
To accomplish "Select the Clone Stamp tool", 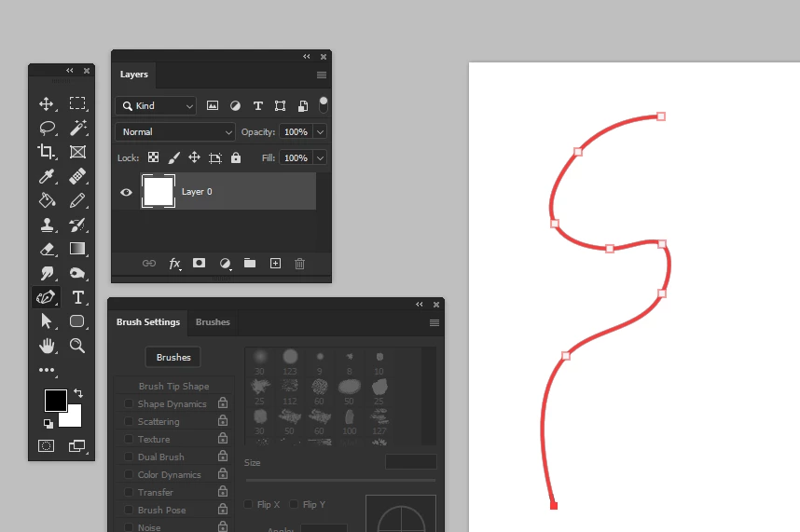I will point(48,225).
